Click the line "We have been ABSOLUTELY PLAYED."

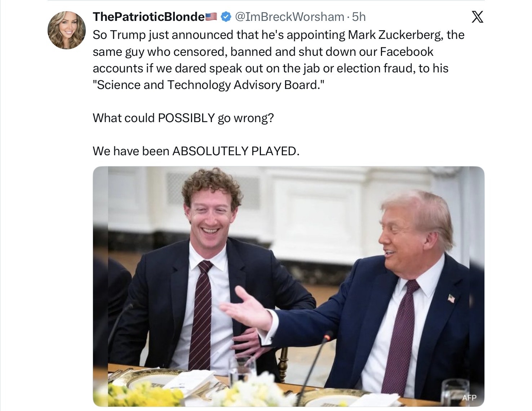(196, 151)
